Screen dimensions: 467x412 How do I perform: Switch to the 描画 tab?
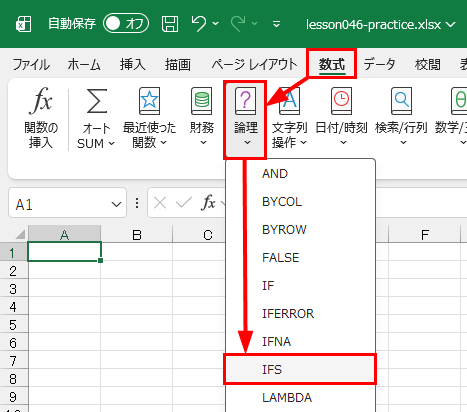[x=178, y=64]
